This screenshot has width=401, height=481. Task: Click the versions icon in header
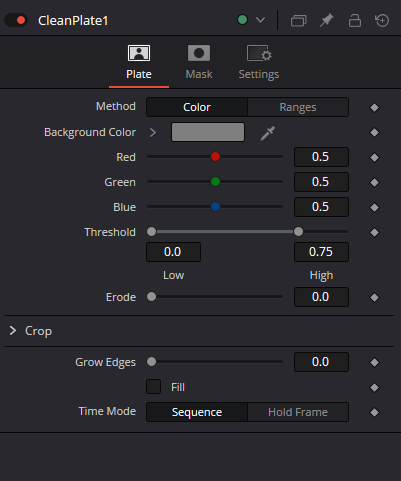tap(298, 20)
